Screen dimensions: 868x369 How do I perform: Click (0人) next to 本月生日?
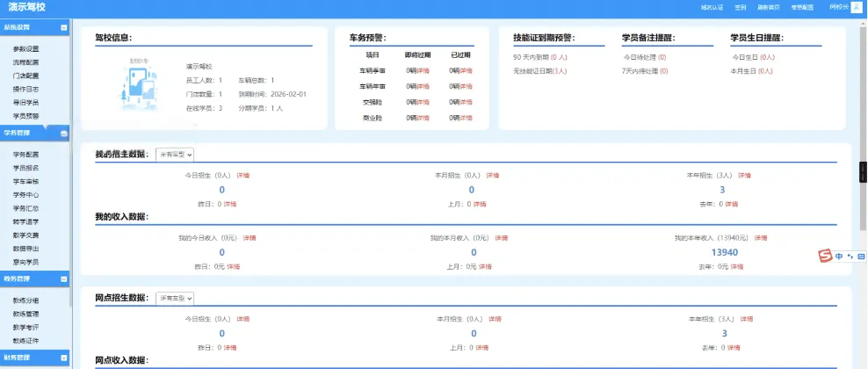point(765,71)
